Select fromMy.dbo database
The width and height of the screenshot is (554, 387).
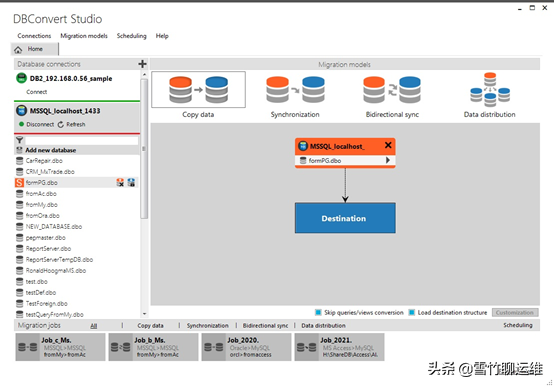point(41,205)
